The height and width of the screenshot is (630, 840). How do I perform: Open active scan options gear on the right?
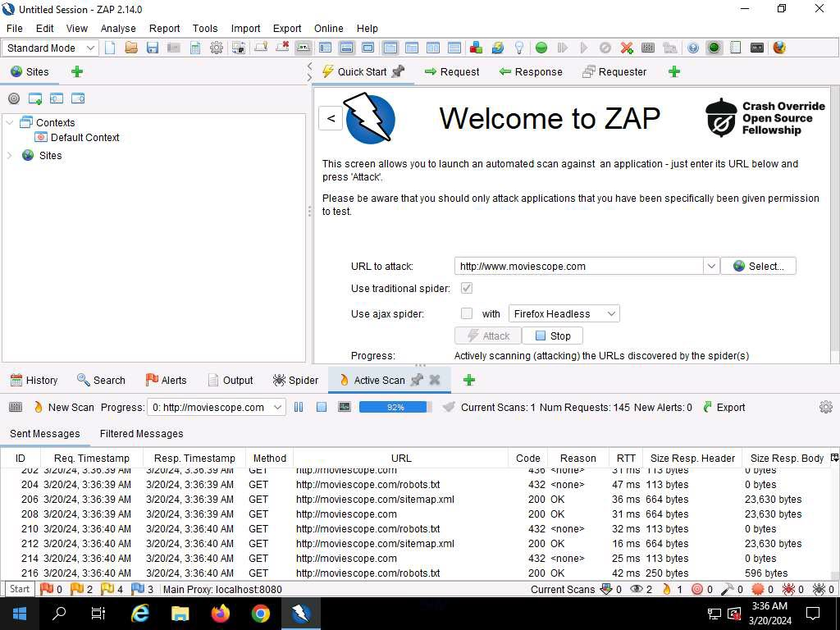pyautogui.click(x=825, y=407)
